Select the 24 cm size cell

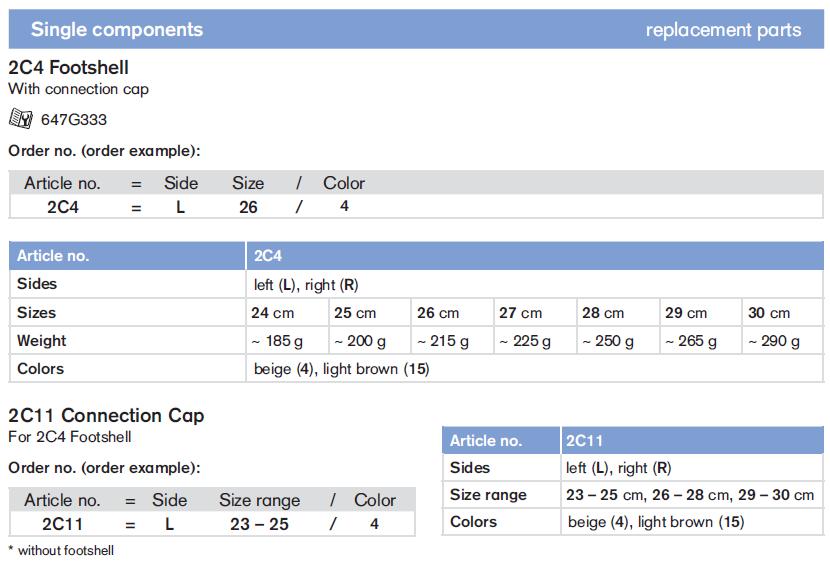tap(273, 313)
